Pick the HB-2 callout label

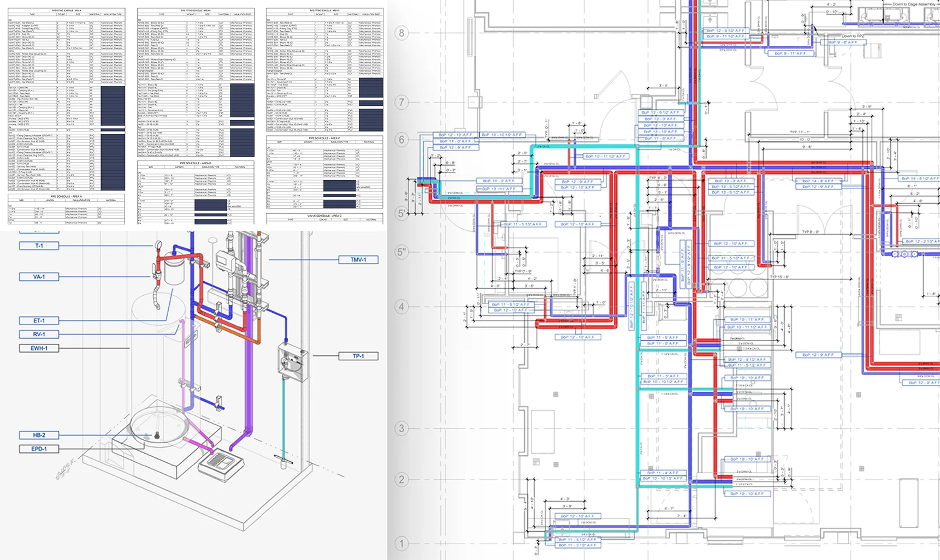[39, 435]
